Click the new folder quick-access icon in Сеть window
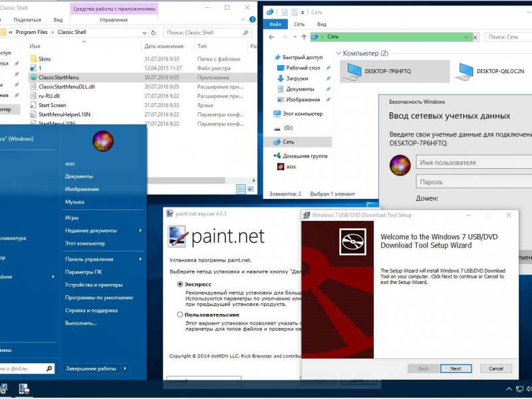The image size is (532, 399). [x=294, y=12]
